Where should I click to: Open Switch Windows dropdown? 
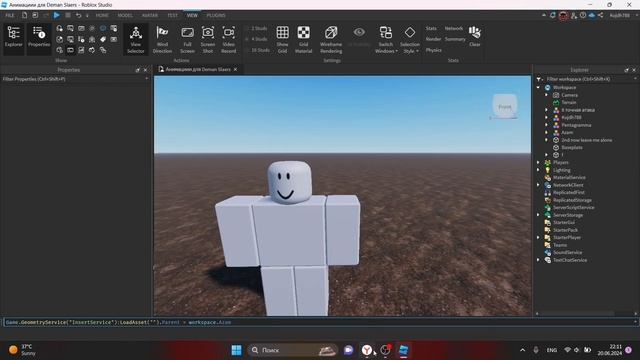pyautogui.click(x=386, y=39)
